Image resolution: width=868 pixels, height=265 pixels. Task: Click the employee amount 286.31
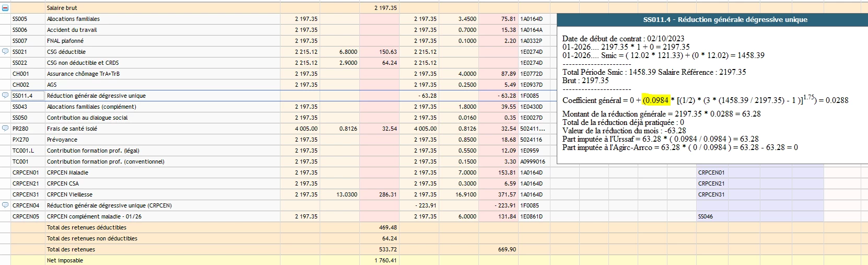pyautogui.click(x=388, y=194)
